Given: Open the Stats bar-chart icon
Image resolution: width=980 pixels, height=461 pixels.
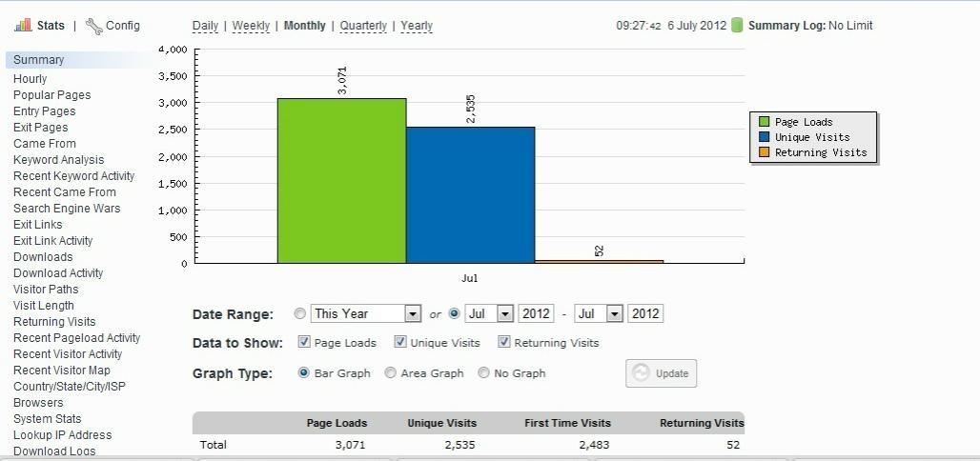Looking at the screenshot, I should 23,26.
